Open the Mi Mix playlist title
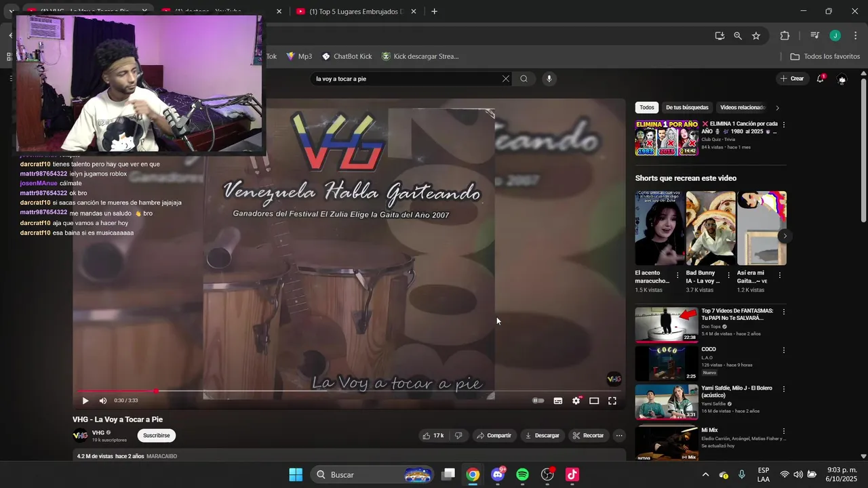 709,430
